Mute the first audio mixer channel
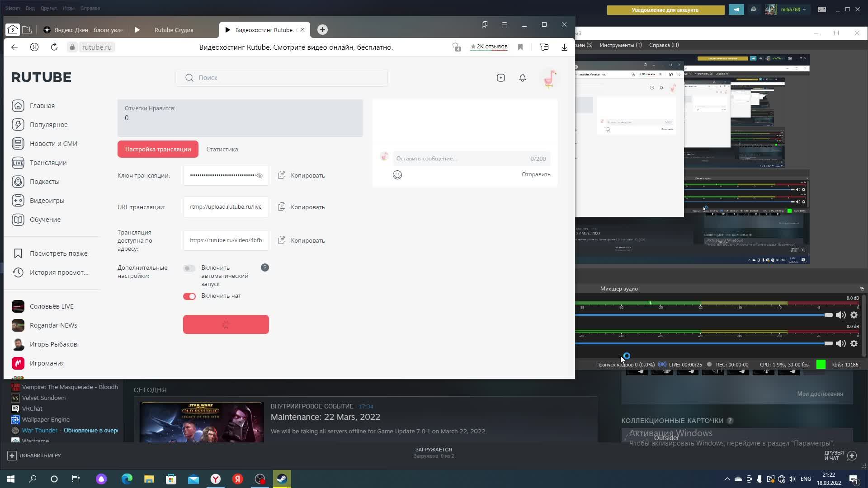This screenshot has width=868, height=488. click(x=840, y=315)
